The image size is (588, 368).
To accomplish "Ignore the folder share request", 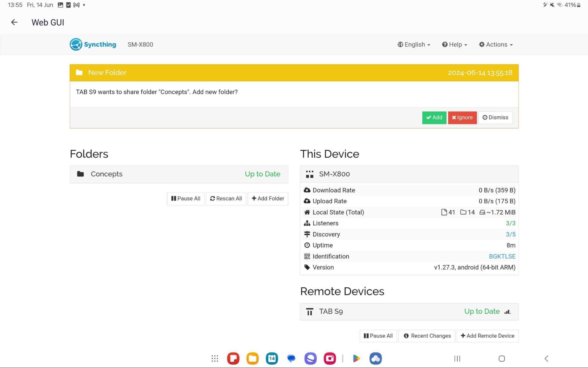I will tap(462, 118).
